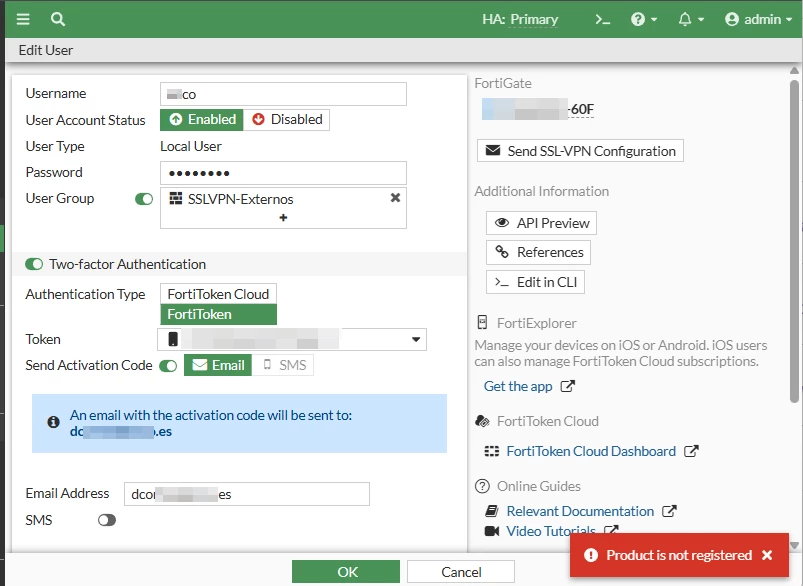This screenshot has width=803, height=586.
Task: Click the search magnifier icon
Action: click(x=58, y=19)
